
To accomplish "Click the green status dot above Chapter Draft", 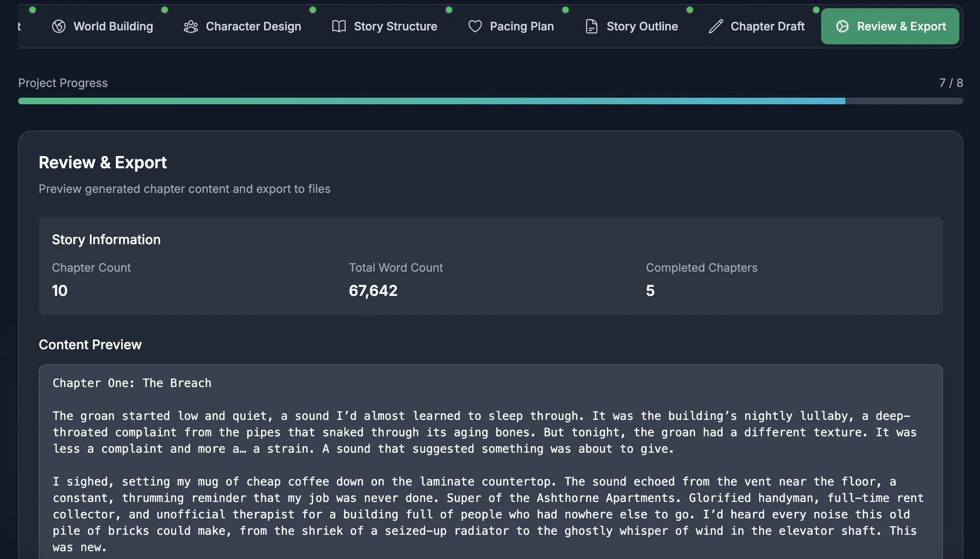I will click(x=816, y=9).
